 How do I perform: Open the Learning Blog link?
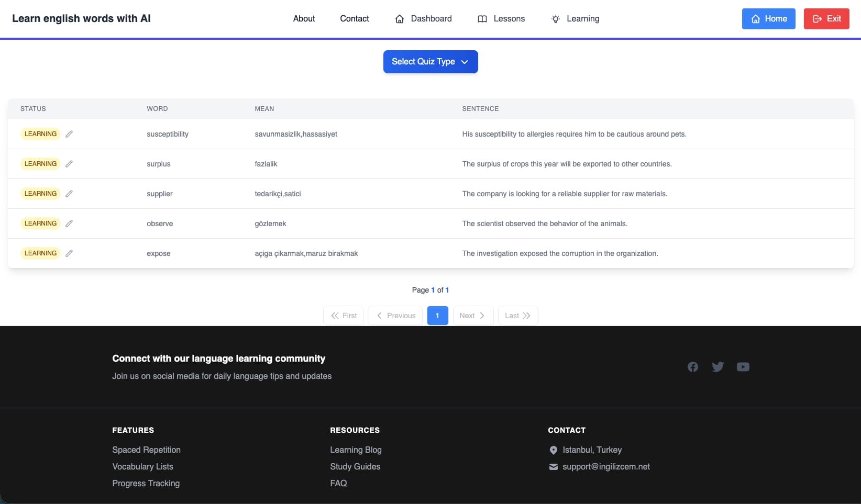point(356,450)
